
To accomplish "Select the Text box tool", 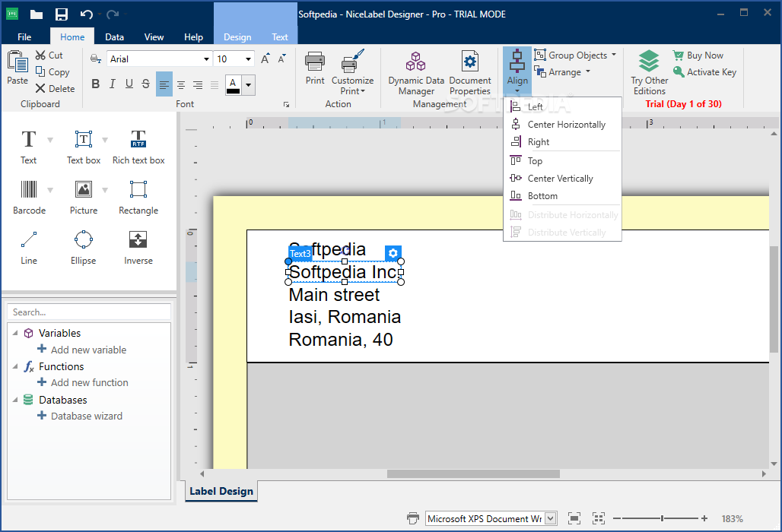I will click(83, 147).
